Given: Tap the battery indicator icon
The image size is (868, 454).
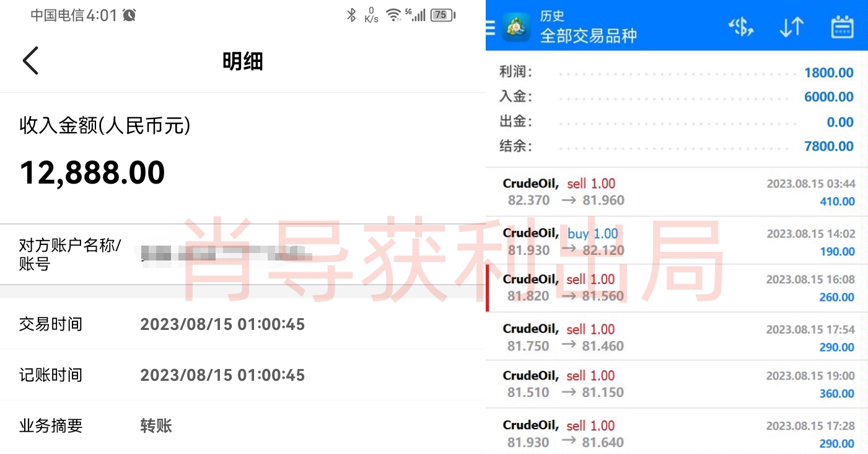Looking at the screenshot, I should [442, 15].
